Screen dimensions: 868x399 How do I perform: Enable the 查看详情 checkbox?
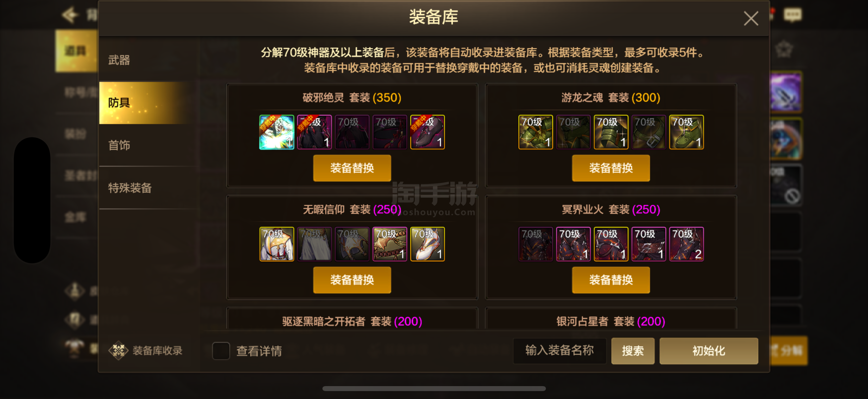click(221, 350)
